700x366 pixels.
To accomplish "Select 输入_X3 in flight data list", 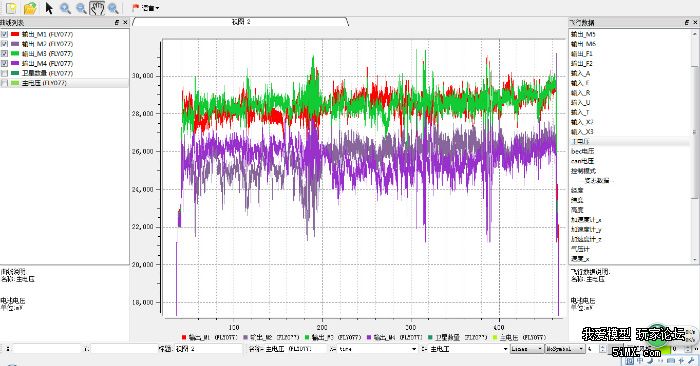I will pos(582,132).
